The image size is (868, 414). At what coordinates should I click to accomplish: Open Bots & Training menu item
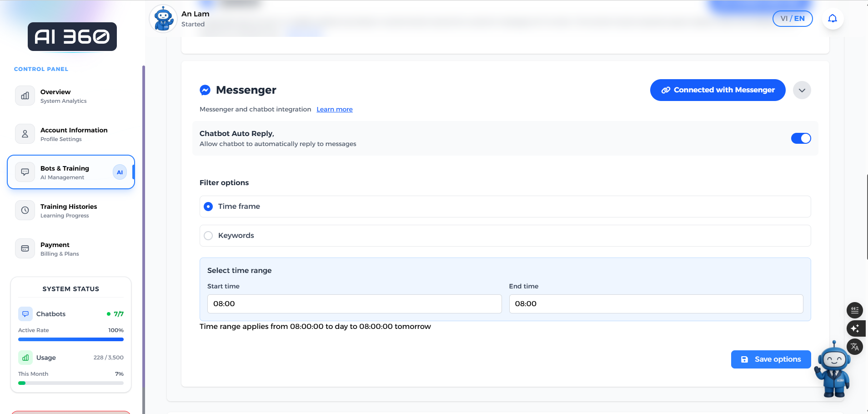coord(71,172)
